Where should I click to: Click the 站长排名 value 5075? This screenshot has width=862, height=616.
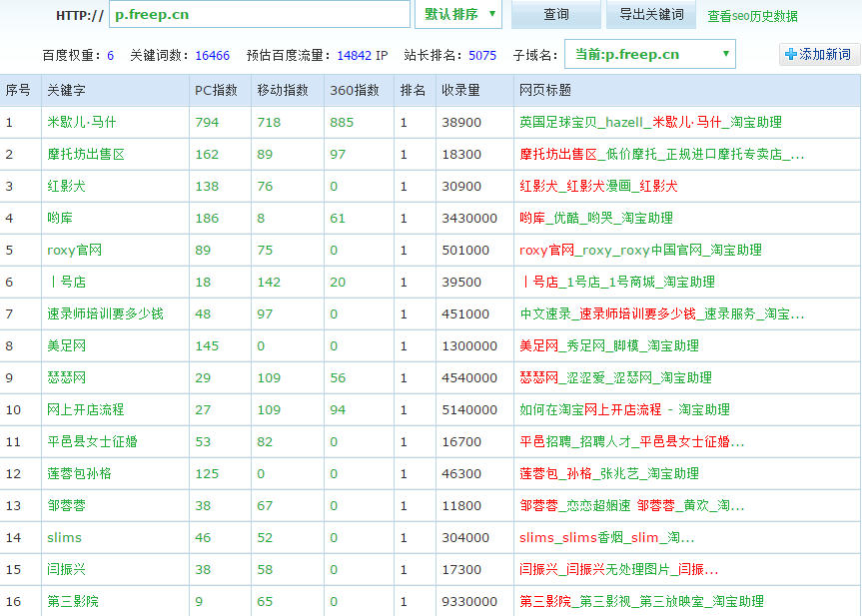(481, 55)
